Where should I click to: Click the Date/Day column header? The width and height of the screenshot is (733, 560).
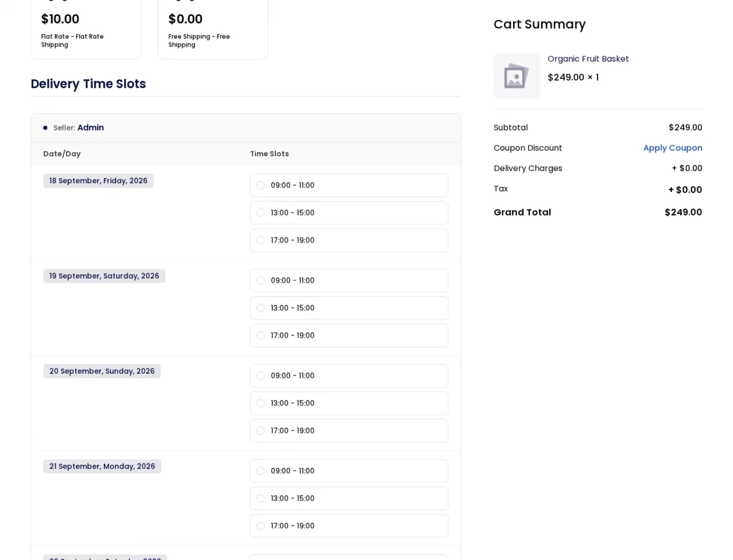[62, 154]
